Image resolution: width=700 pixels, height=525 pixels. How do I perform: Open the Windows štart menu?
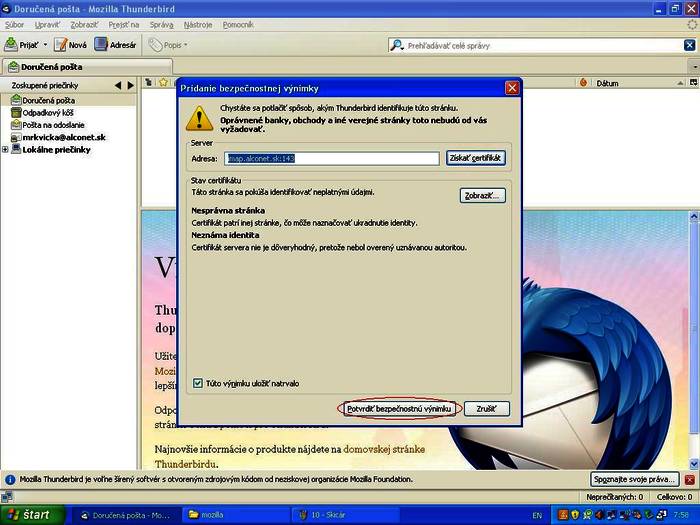(32, 515)
